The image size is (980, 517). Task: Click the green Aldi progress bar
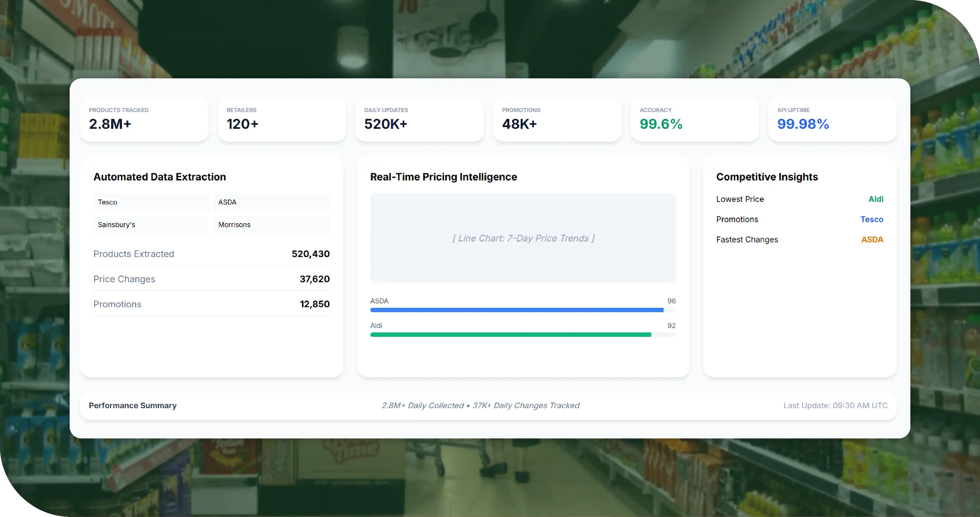click(x=523, y=335)
